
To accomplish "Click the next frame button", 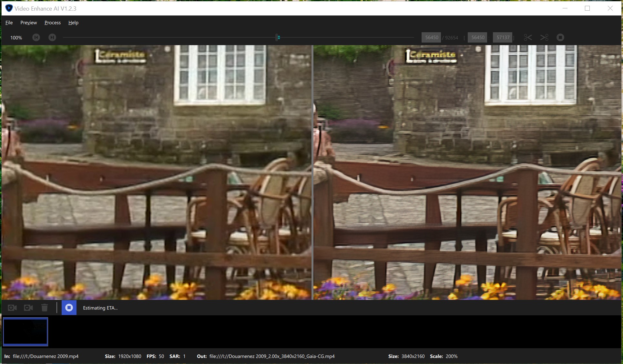I will click(x=52, y=37).
